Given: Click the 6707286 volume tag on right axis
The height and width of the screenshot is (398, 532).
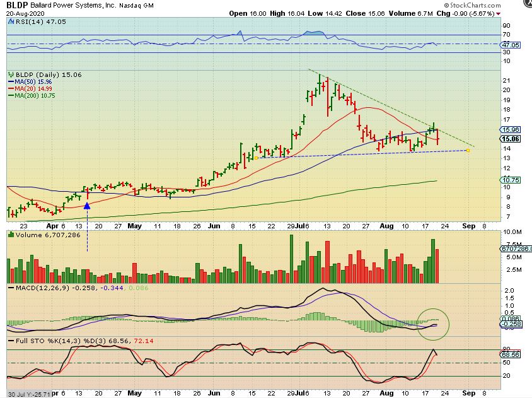Looking at the screenshot, I should point(516,249).
